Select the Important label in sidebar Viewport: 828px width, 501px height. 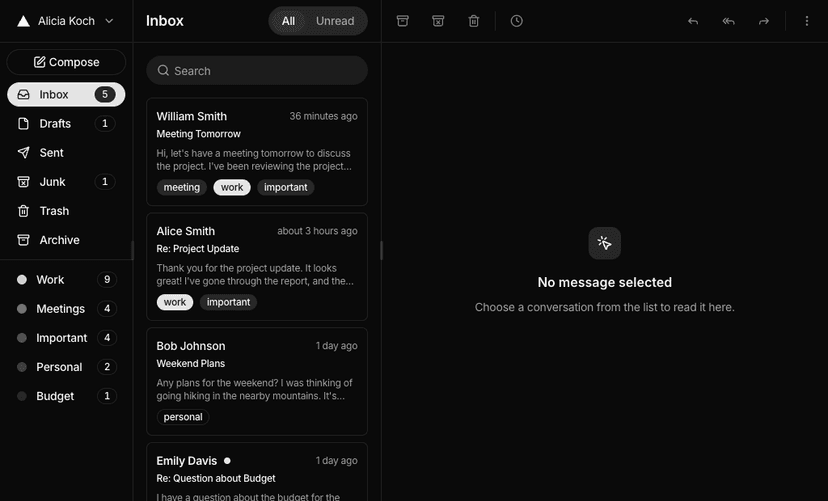(x=66, y=338)
